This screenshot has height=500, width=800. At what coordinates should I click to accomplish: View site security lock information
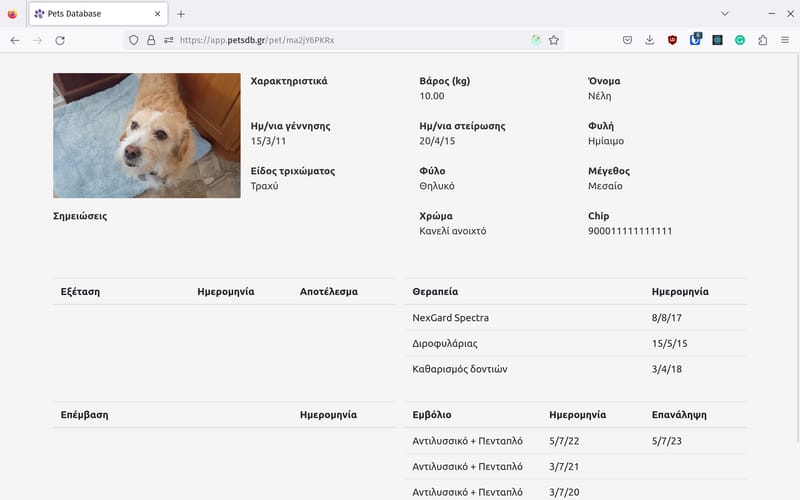pos(151,40)
